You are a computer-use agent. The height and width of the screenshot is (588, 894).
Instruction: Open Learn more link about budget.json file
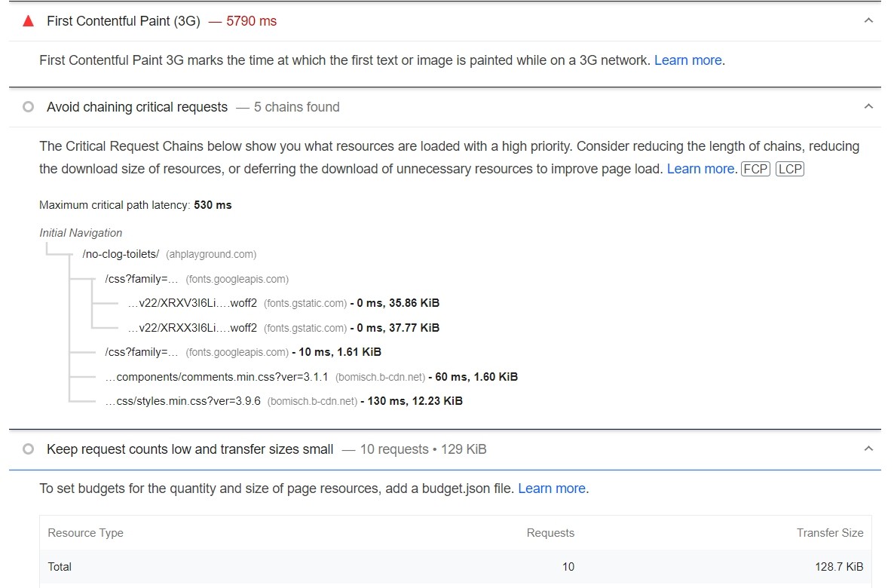pos(551,488)
